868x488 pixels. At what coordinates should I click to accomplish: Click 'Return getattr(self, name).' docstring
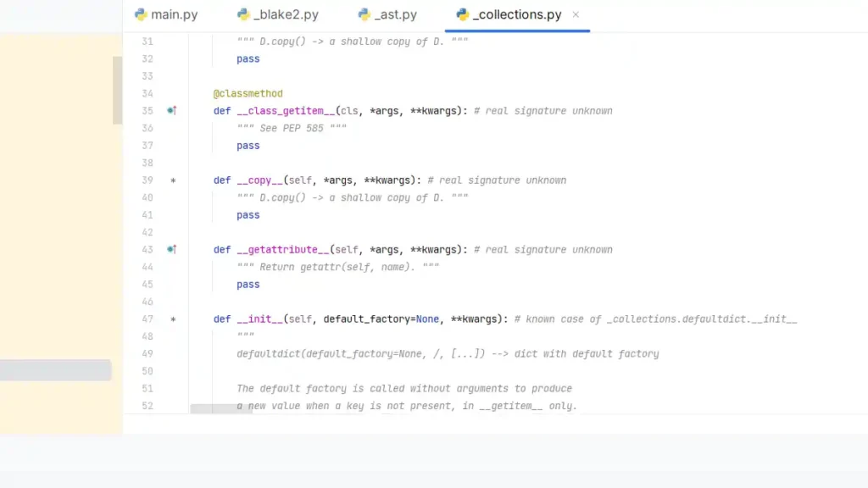click(x=337, y=267)
